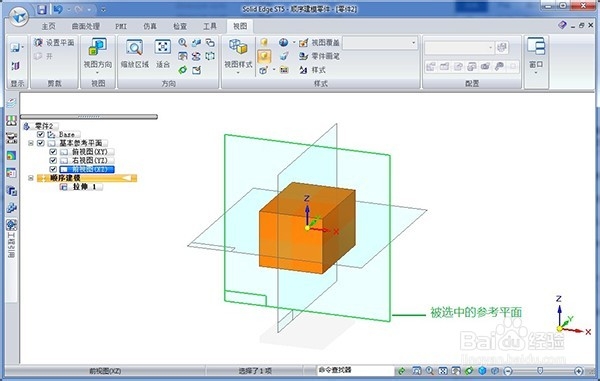Click the blue cube icon in status bar
The width and height of the screenshot is (600, 381).
coord(482,370)
